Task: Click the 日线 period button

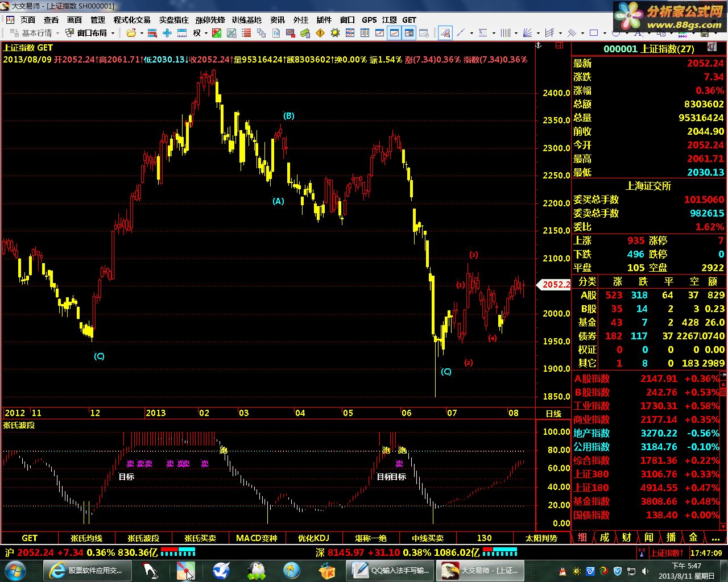Action: [553, 413]
